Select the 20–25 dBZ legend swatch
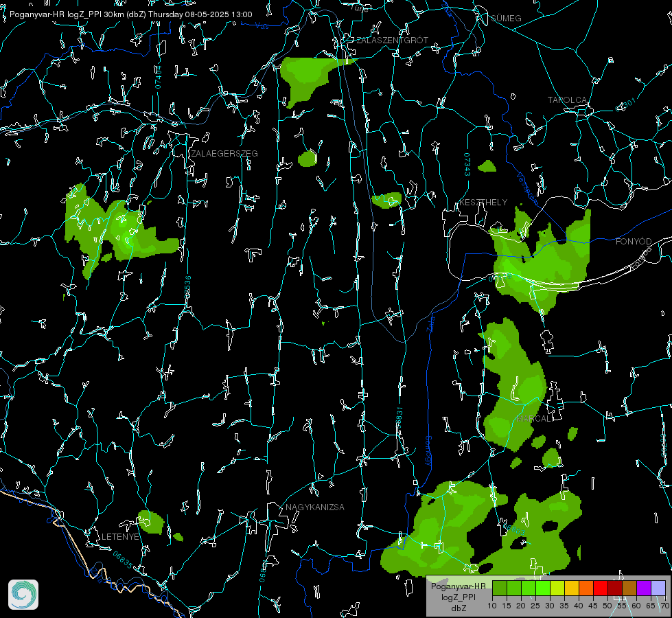Screen dimensions: 672x618 pos(529,588)
